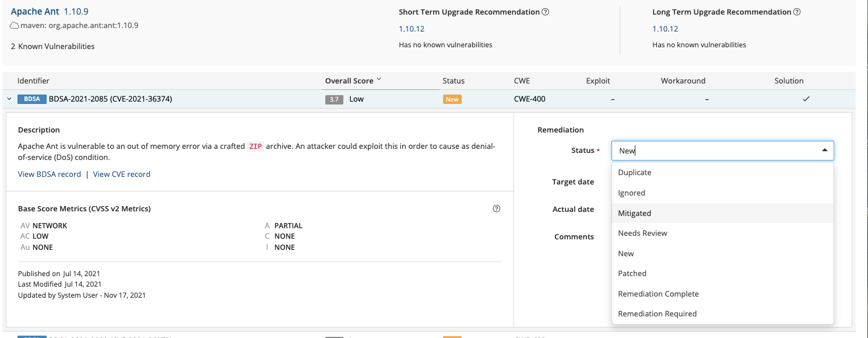Click the Actual date label

click(574, 210)
